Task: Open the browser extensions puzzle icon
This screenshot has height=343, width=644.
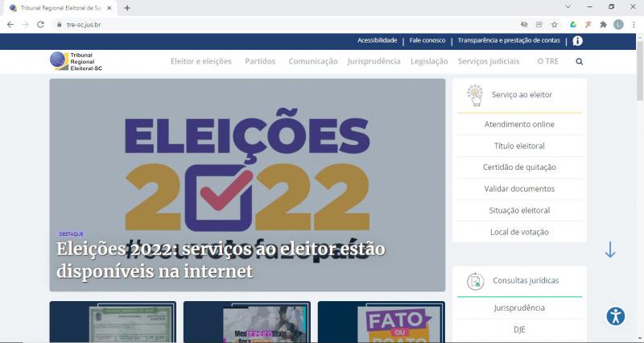Action: [603, 25]
